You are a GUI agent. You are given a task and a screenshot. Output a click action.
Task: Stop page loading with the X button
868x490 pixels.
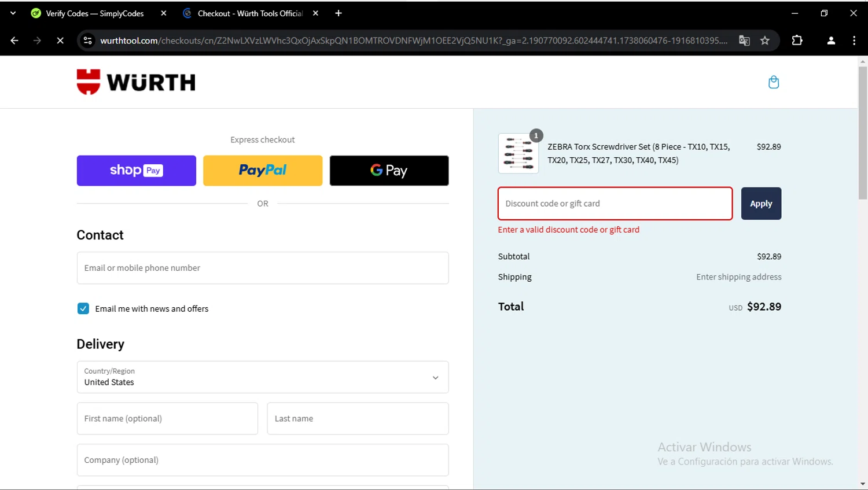60,40
